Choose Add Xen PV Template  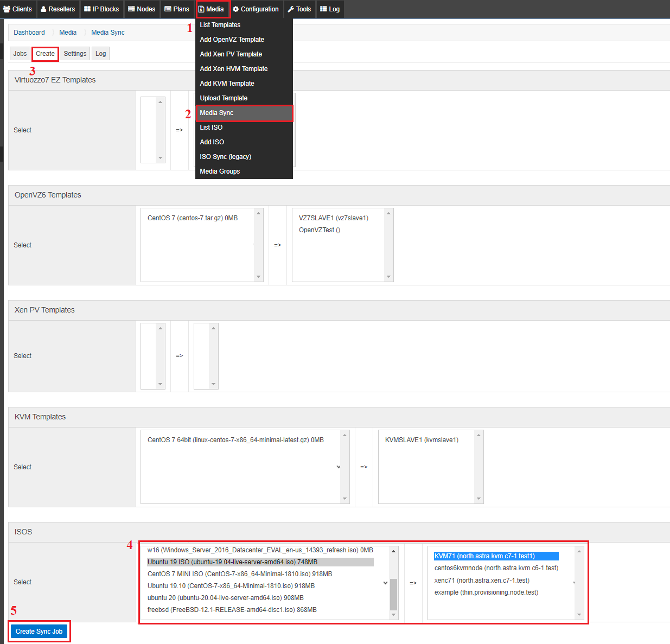pos(244,54)
